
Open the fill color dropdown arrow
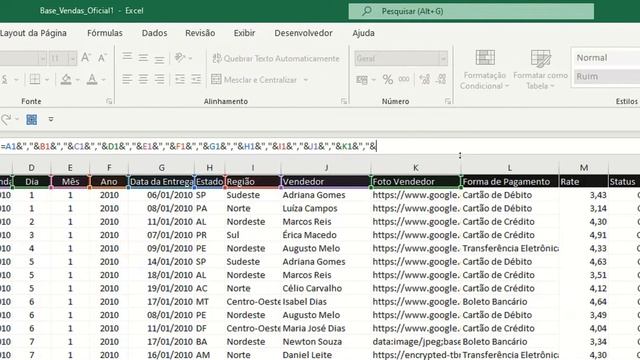click(77, 80)
